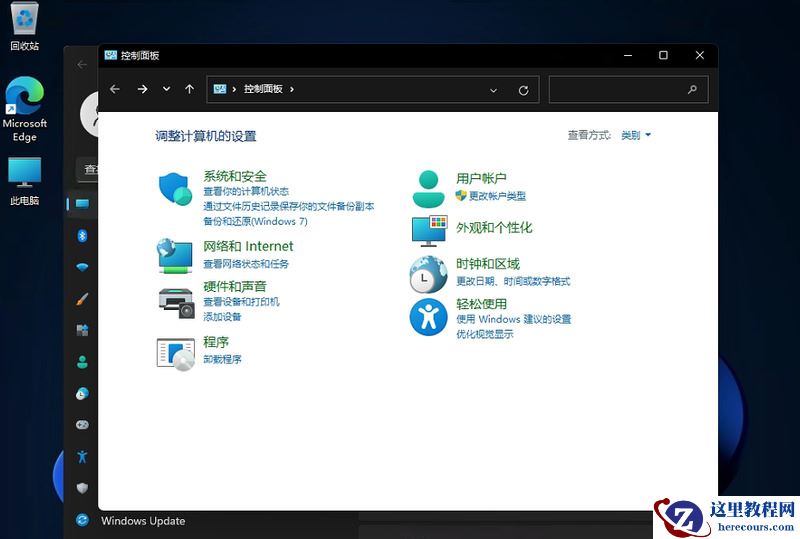Click the user account person icon

[429, 189]
